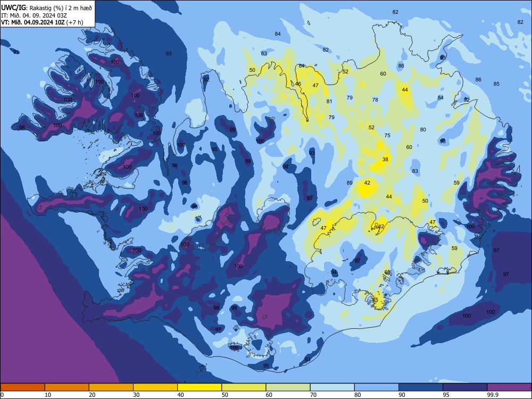532x399 pixels.
Task: Click the '78' humidity value on the map
Action: 375,100
